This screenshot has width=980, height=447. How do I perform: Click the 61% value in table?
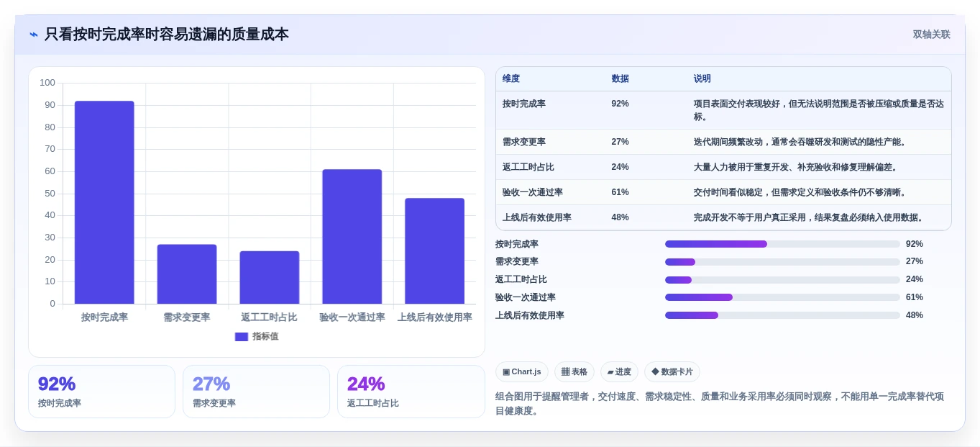pyautogui.click(x=620, y=192)
